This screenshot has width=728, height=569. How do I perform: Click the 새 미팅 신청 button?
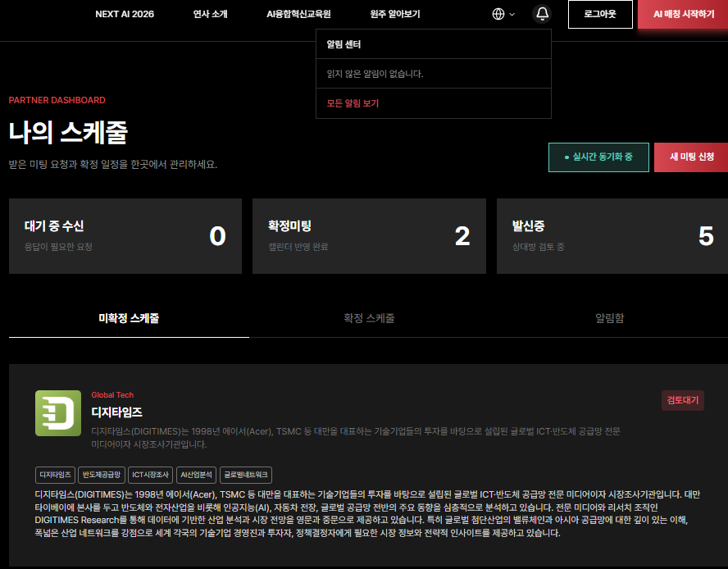691,157
